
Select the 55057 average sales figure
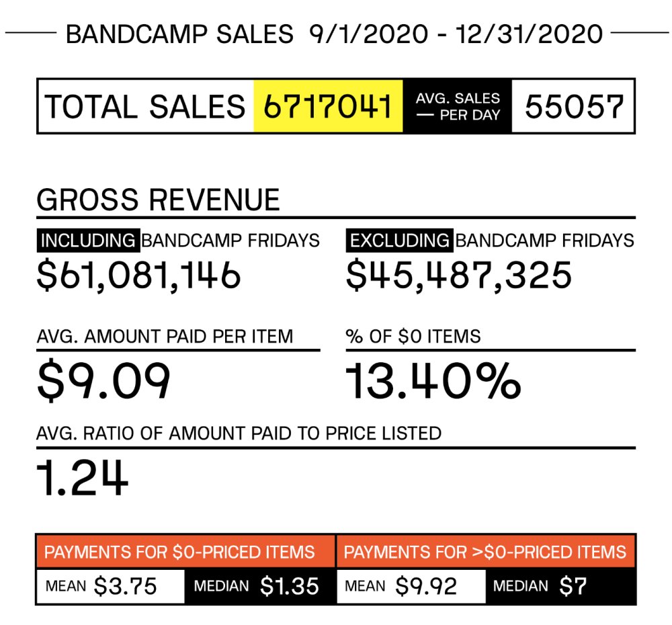click(574, 106)
